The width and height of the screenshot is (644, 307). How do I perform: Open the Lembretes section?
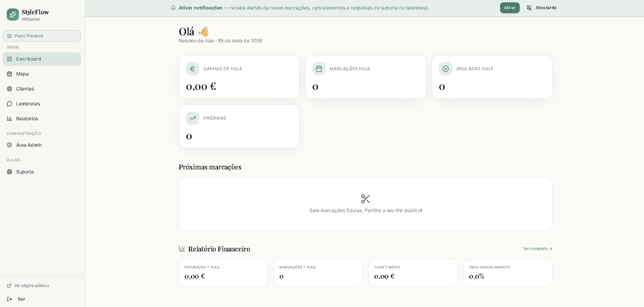pyautogui.click(x=42, y=104)
